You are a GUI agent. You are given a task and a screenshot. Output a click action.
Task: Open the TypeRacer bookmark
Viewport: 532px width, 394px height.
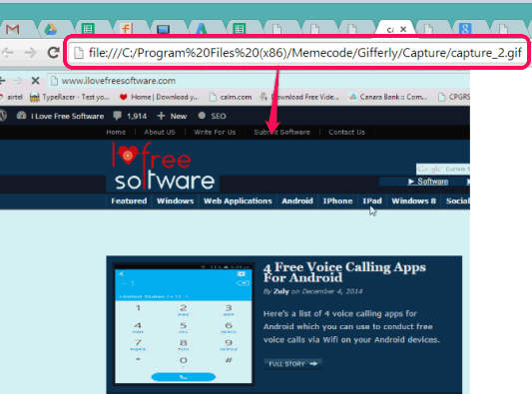[70, 97]
